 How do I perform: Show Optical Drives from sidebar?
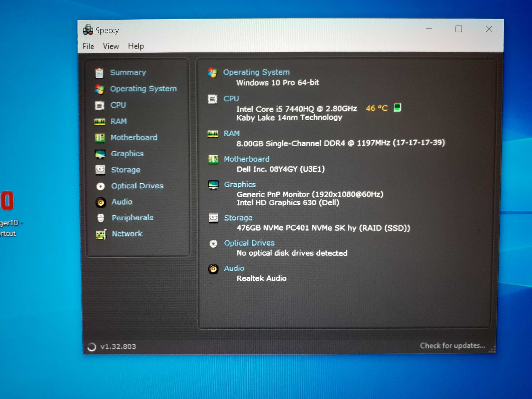[x=137, y=186]
